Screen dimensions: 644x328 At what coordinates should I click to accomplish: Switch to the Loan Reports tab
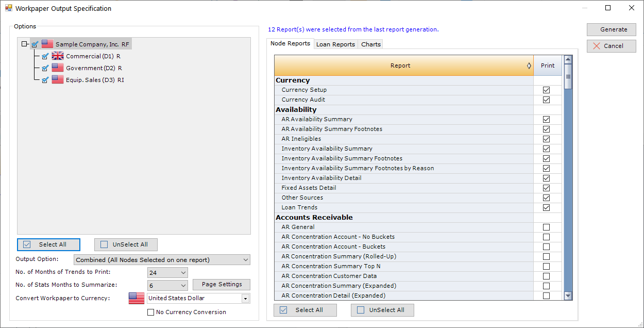335,44
